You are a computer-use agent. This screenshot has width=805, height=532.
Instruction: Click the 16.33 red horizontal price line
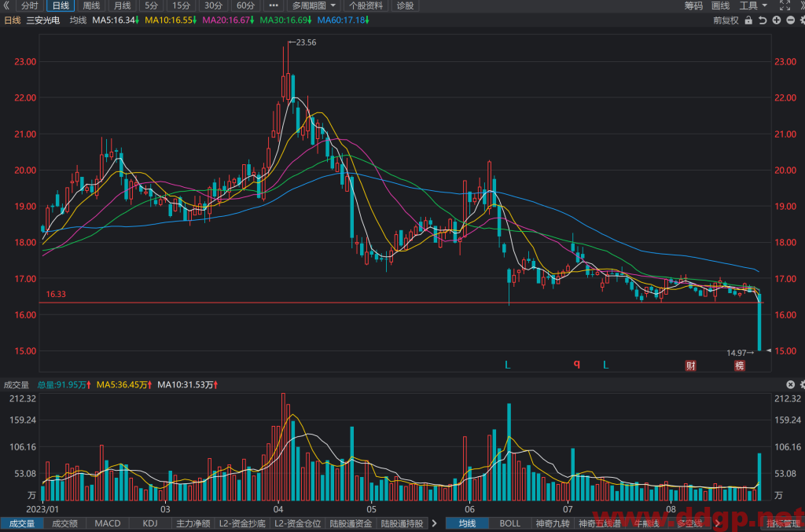coord(402,303)
